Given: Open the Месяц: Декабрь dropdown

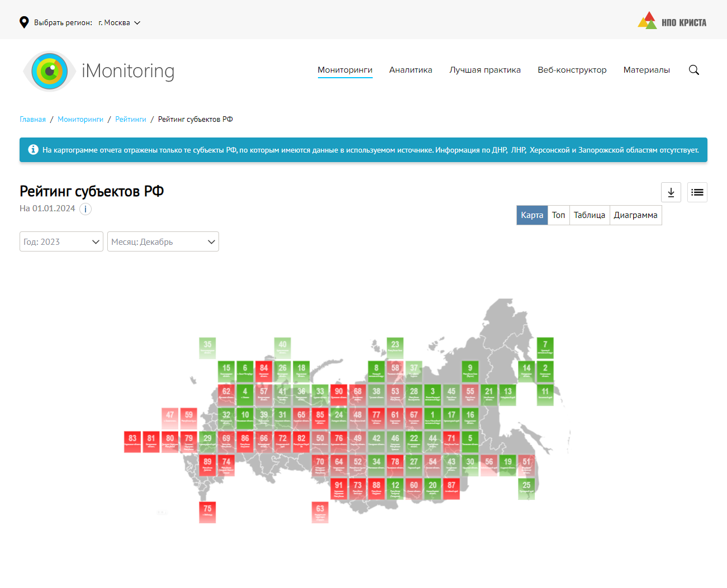Looking at the screenshot, I should 163,241.
